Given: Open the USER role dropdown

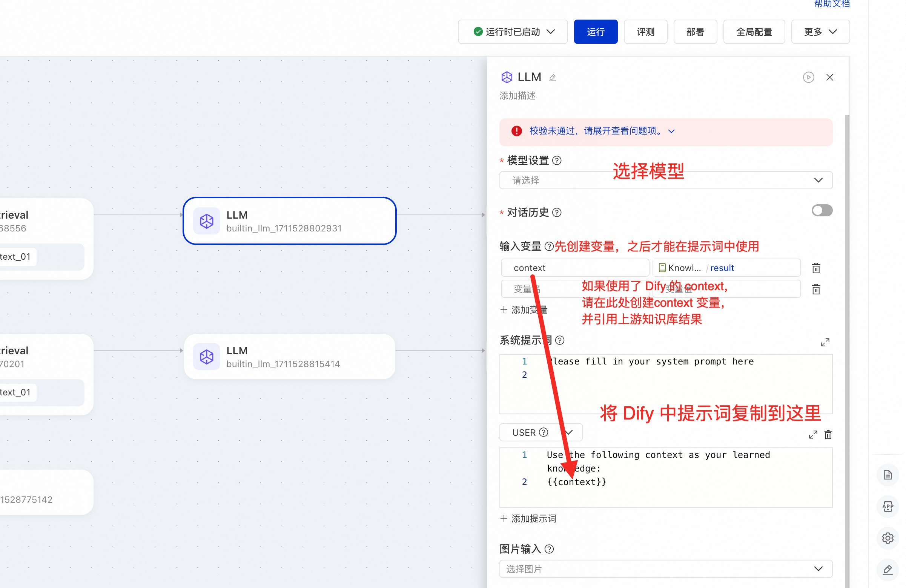Looking at the screenshot, I should (x=541, y=432).
